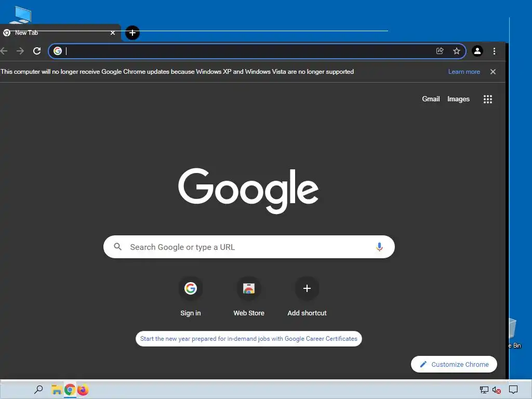Click the muted volume icon in the tray
Image resolution: width=532 pixels, height=399 pixels.
[497, 390]
